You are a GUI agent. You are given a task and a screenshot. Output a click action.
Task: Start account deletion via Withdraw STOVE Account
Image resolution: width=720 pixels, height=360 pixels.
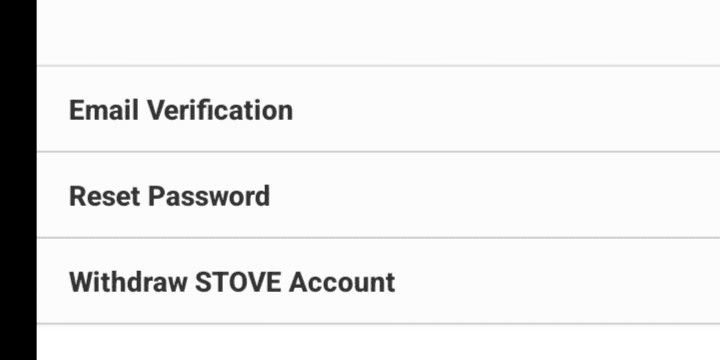[378, 281]
